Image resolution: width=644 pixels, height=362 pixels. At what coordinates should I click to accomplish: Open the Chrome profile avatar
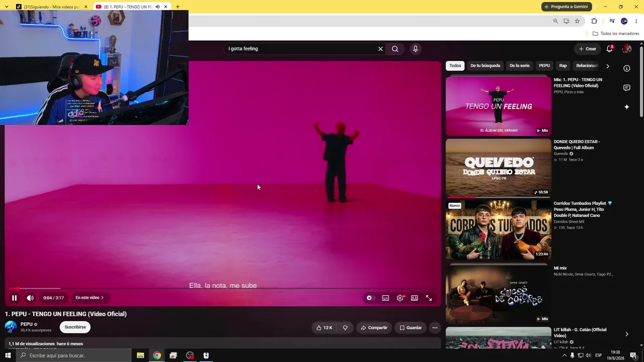click(x=624, y=21)
